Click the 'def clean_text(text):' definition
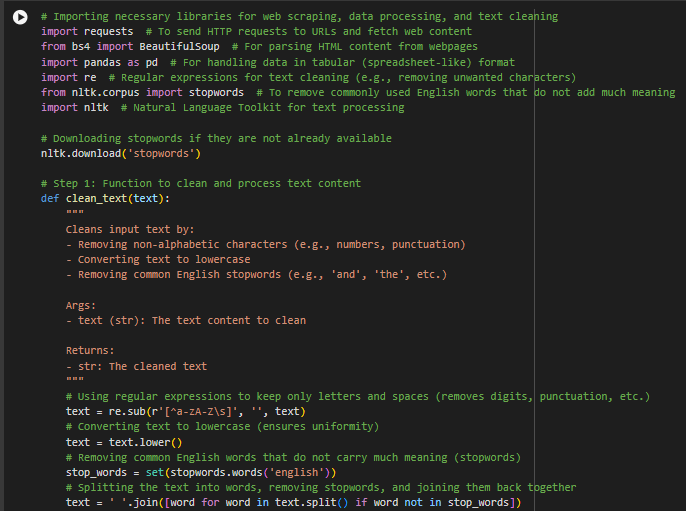 (x=105, y=199)
